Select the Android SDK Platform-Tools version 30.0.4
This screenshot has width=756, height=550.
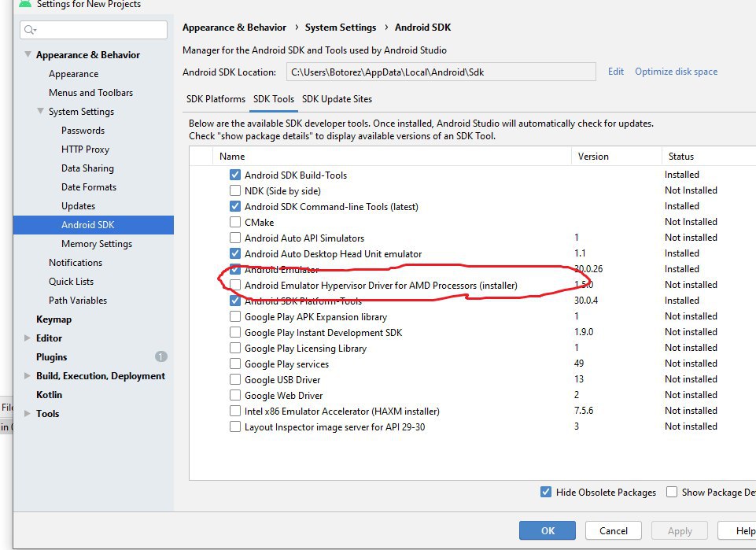pos(586,301)
